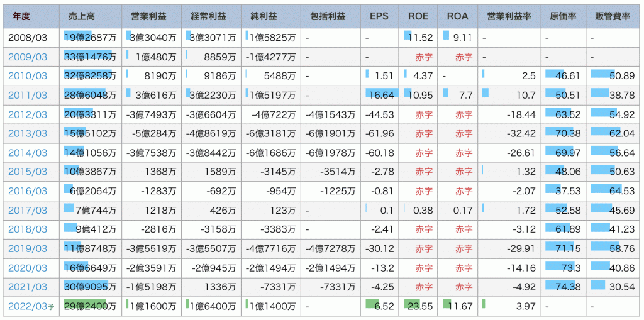Select the 2009/03 売上高 cell 33億1476万
644x320 pixels.
click(x=90, y=57)
